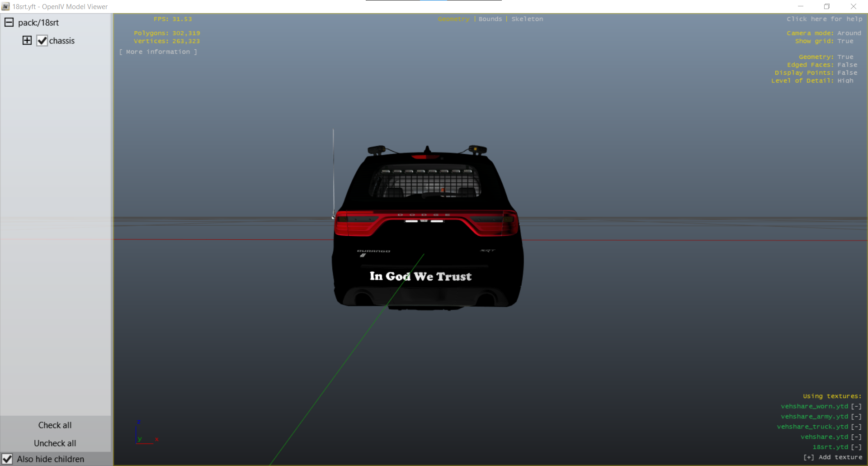
Task: Open the More information panel
Action: 158,52
